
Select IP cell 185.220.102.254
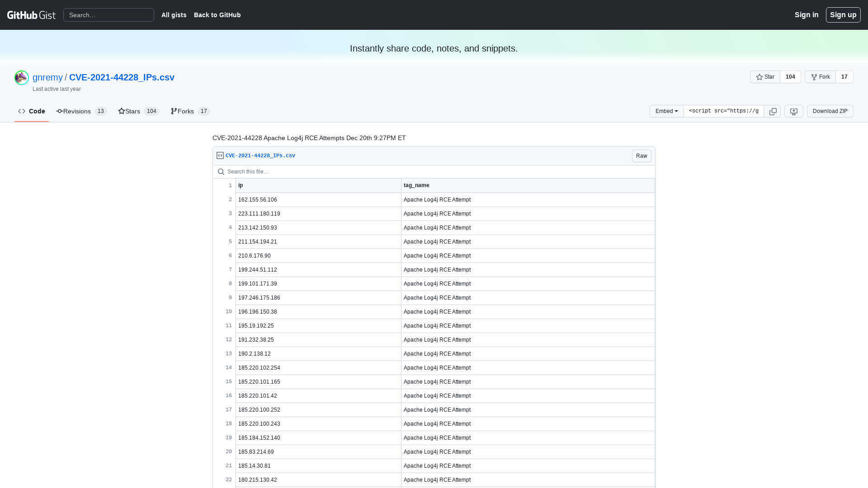[x=318, y=368]
